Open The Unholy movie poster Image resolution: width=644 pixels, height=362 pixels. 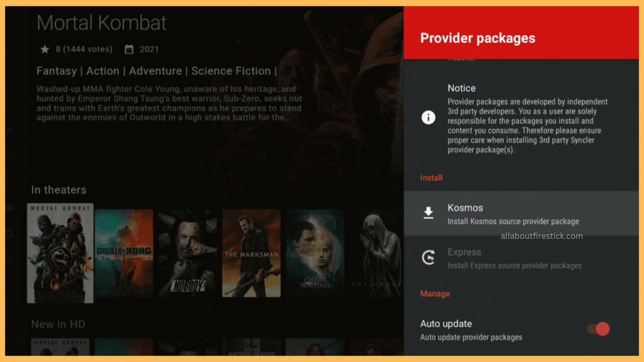pos(376,253)
